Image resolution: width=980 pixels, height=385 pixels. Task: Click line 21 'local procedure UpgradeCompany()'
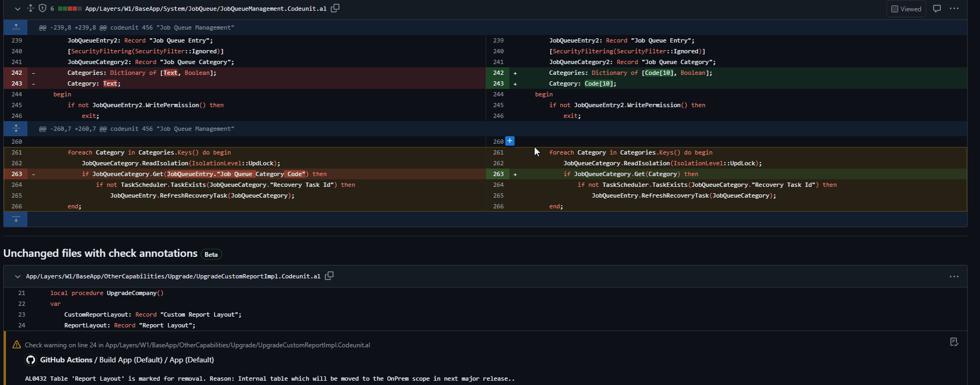pyautogui.click(x=106, y=293)
